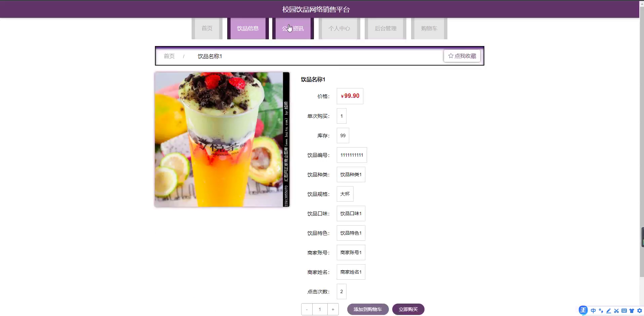
Task: Click the 饮品种类1 value box
Action: click(351, 174)
